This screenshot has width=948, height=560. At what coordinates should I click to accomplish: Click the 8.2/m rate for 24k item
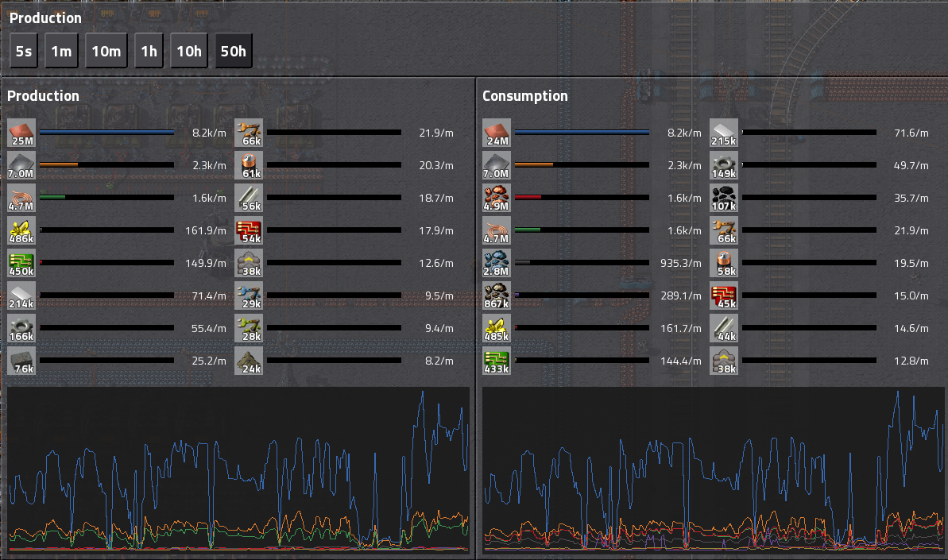[x=439, y=361]
